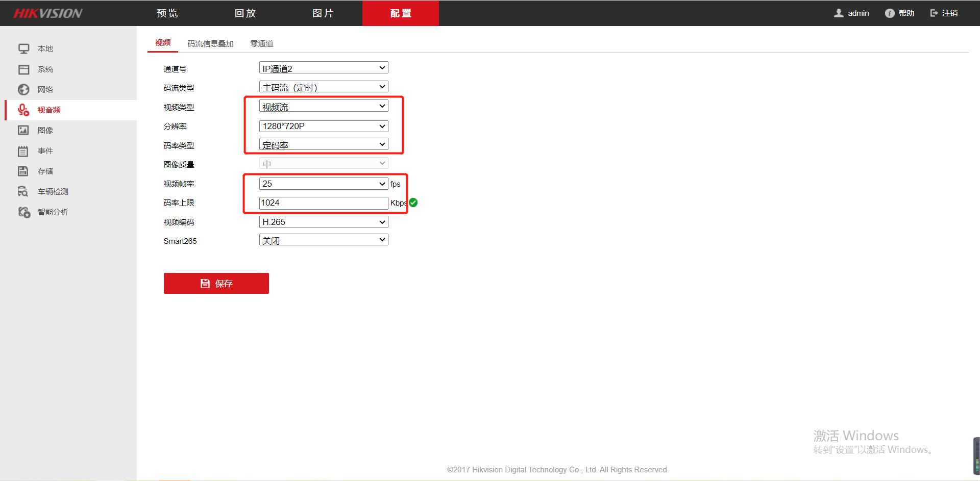
Task: Open the 分辨率 1280*720P dropdown
Action: click(x=324, y=126)
